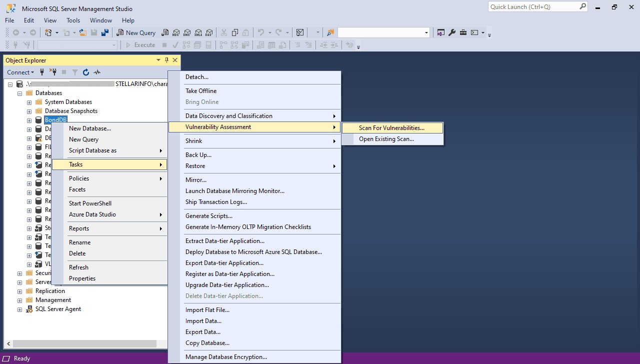This screenshot has height=364, width=640.
Task: Select Manage Database Encryption menu item
Action: tap(254, 357)
